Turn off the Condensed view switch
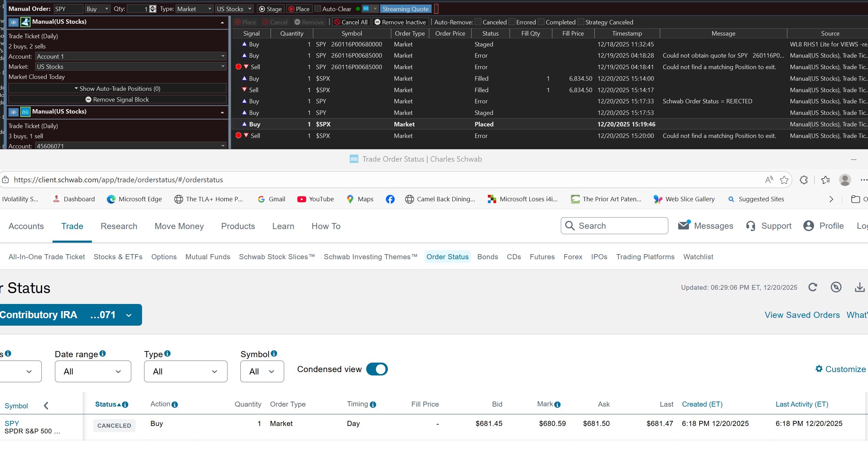Viewport: 868px width, 449px height. pyautogui.click(x=377, y=369)
